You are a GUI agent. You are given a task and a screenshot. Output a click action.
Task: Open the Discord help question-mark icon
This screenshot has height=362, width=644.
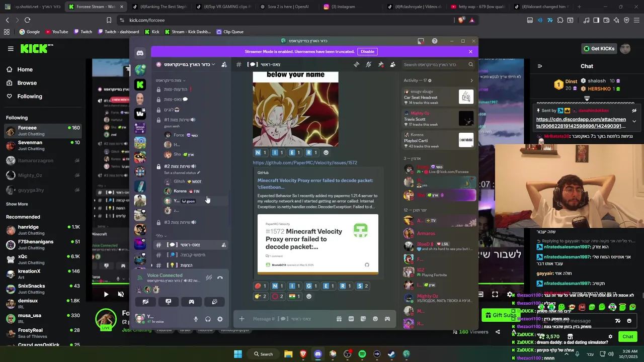click(435, 41)
